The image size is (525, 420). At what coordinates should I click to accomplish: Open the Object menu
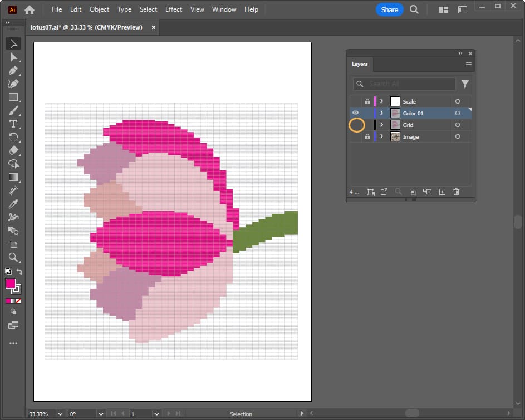100,9
